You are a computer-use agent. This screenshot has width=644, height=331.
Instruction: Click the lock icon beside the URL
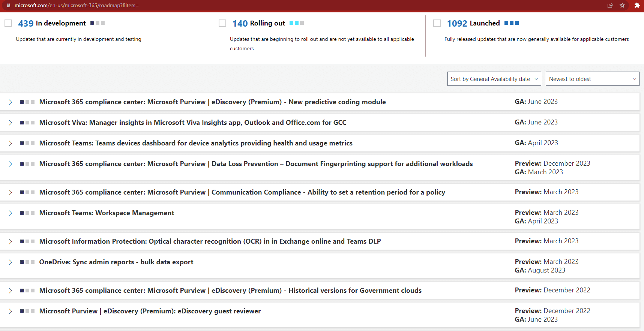tap(9, 5)
